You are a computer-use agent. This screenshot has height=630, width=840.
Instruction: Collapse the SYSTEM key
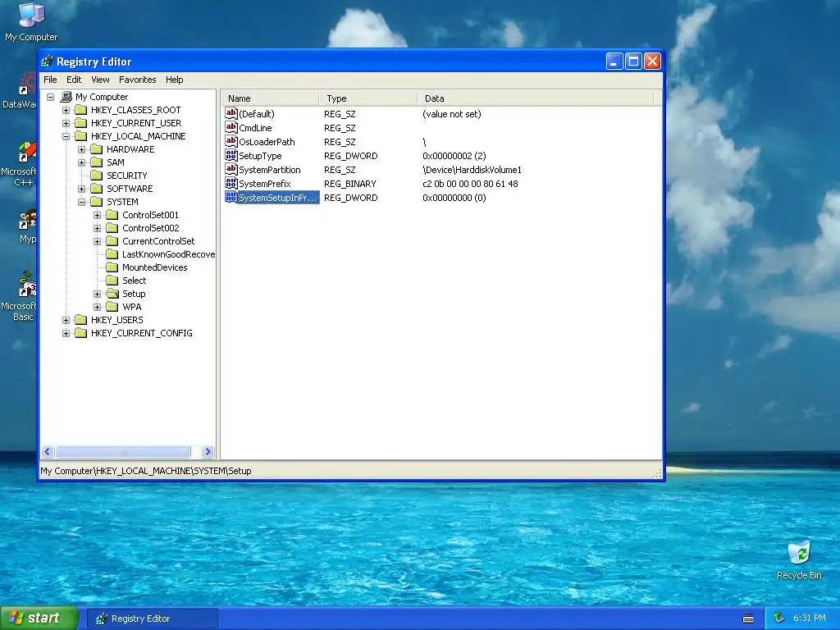point(81,202)
